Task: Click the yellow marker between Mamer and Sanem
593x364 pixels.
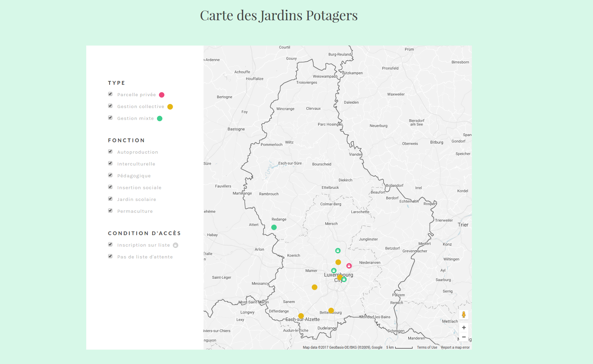Action: [314, 287]
